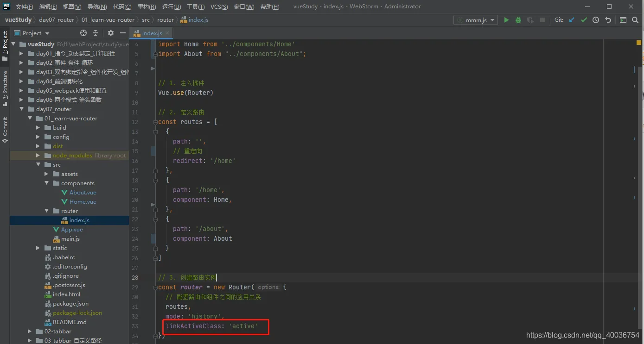
Task: Click 'Vue.use(Router)' code line
Action: click(185, 93)
